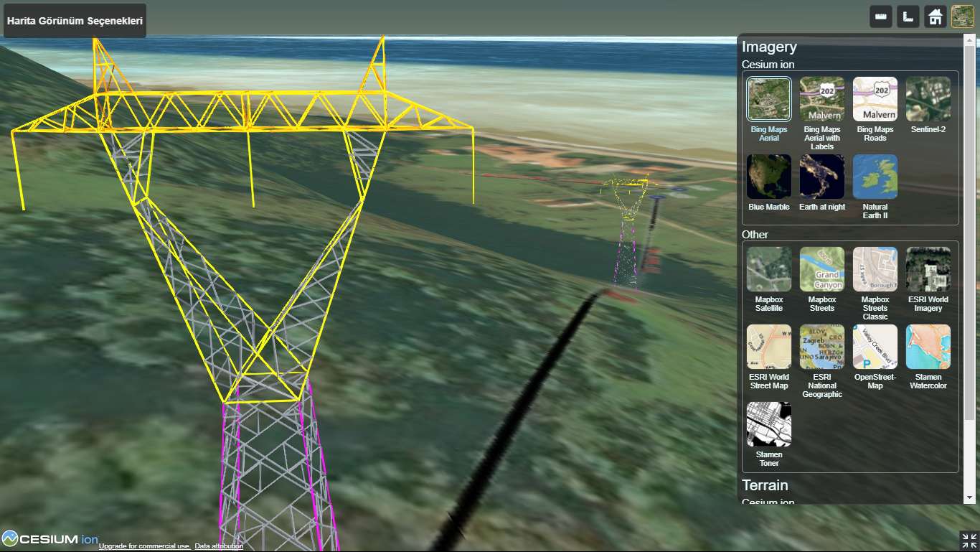
Task: Pick ESRI World Imagery layer
Action: 928,279
